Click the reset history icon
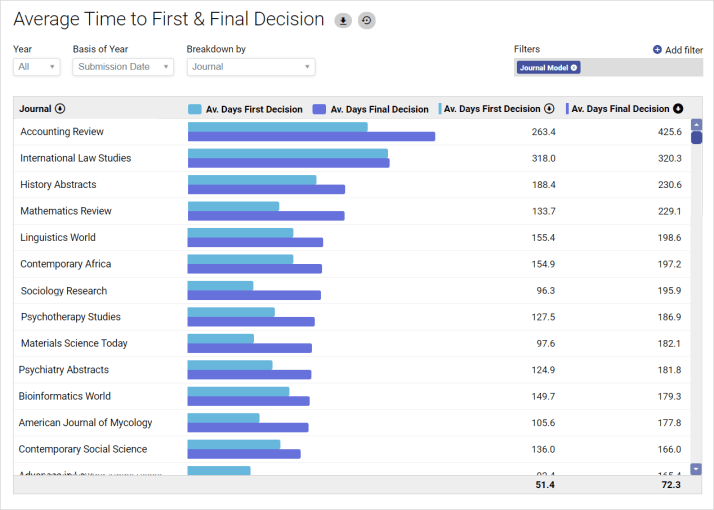Image resolution: width=714 pixels, height=510 pixels. click(367, 20)
